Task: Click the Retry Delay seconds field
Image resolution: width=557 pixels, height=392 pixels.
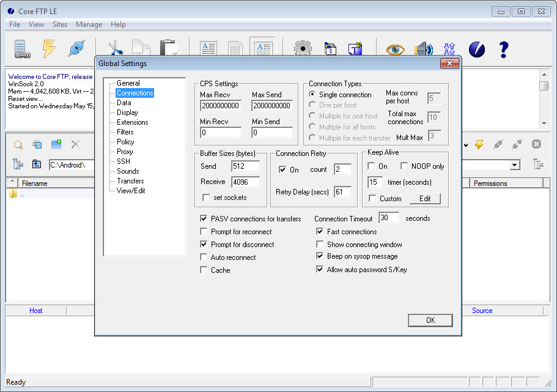Action: 342,192
